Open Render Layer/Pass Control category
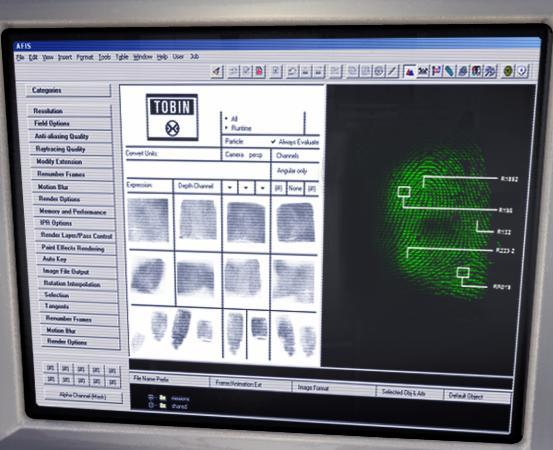 pyautogui.click(x=76, y=235)
